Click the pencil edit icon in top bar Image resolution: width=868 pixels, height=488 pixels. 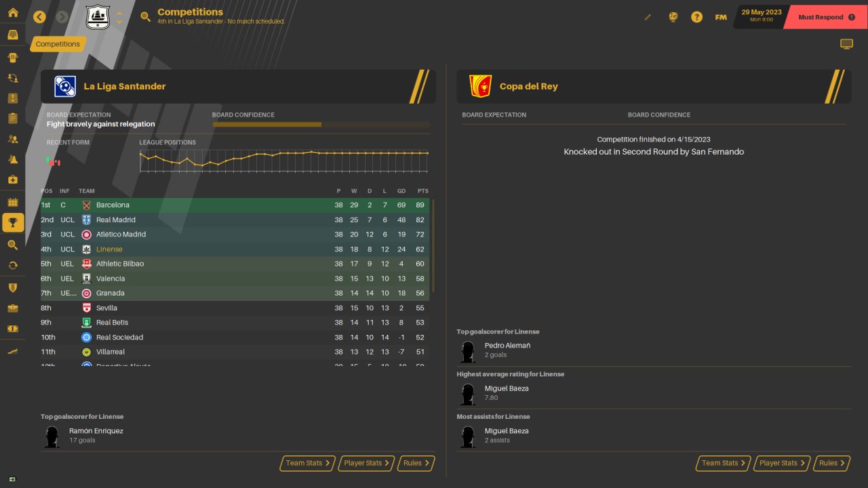click(x=648, y=17)
